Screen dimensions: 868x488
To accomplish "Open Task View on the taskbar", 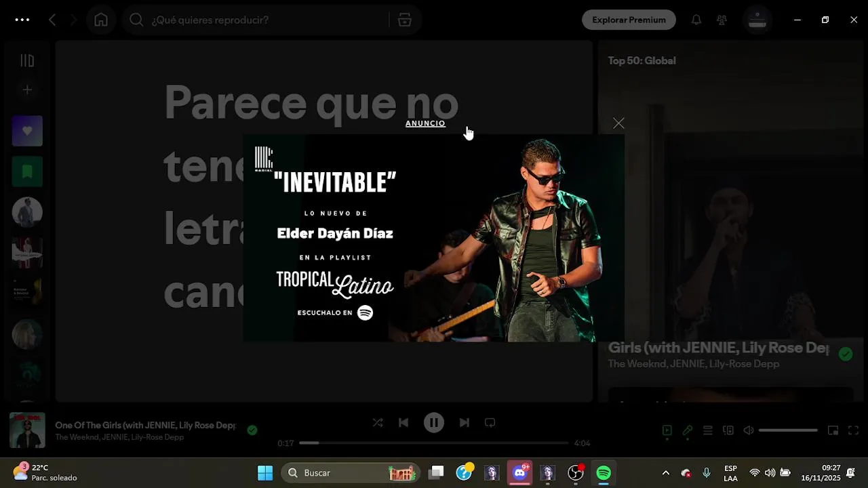I will (437, 473).
